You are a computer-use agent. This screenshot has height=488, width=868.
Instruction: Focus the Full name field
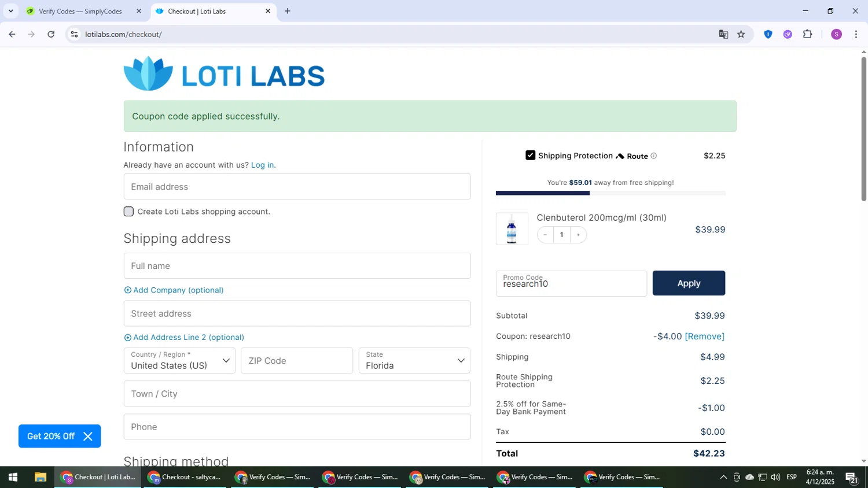(297, 266)
